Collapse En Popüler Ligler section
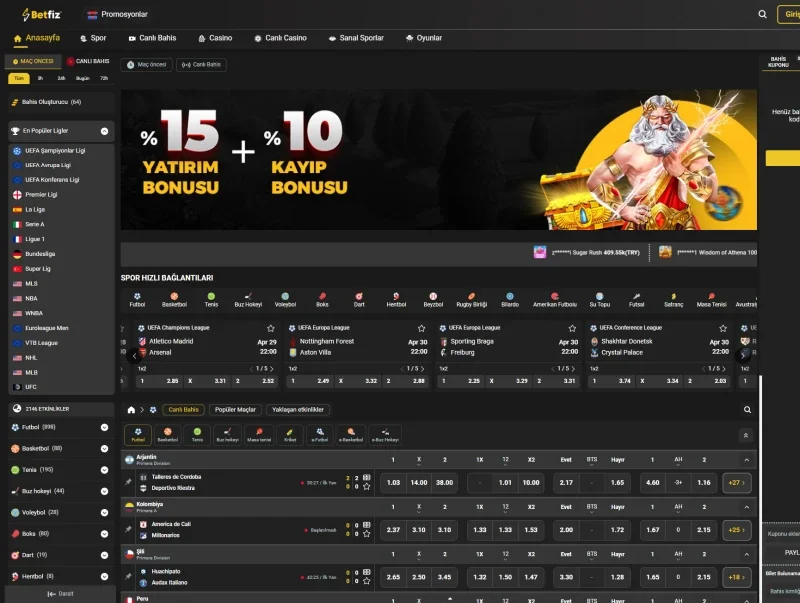The height and width of the screenshot is (603, 800). pyautogui.click(x=104, y=131)
